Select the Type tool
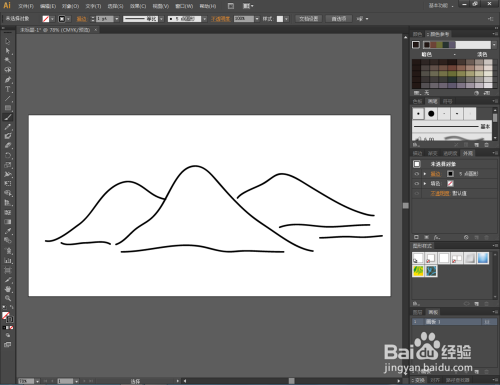Screen dimensions: 500x385 (8, 89)
